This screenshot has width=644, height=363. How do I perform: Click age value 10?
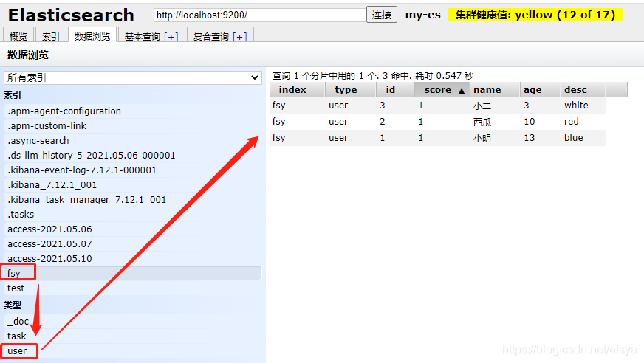[x=530, y=122]
